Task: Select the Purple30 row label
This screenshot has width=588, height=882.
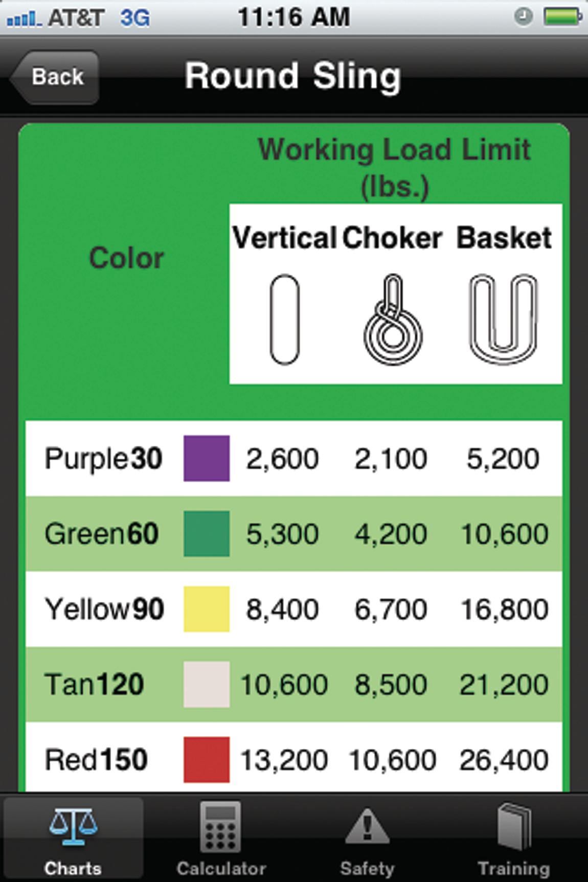Action: pos(103,458)
